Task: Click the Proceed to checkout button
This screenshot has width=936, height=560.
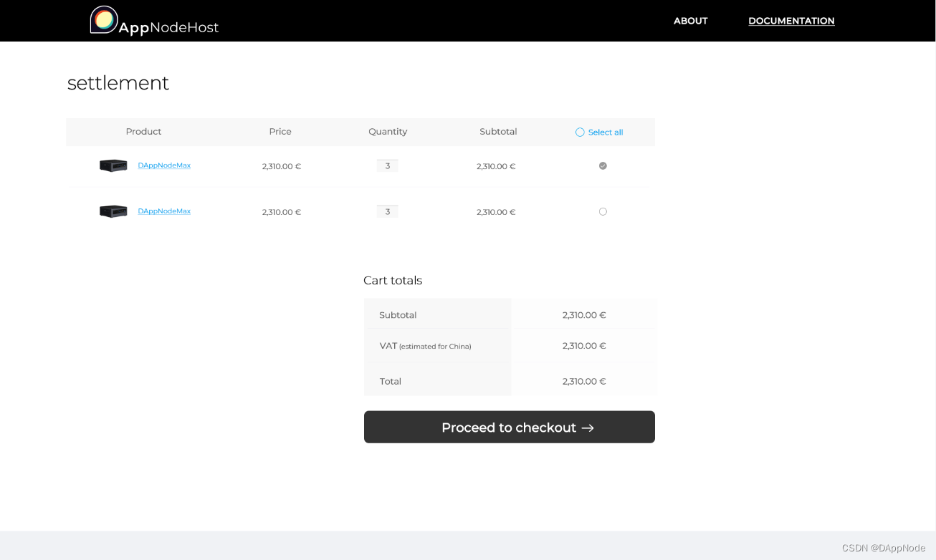Action: point(510,427)
